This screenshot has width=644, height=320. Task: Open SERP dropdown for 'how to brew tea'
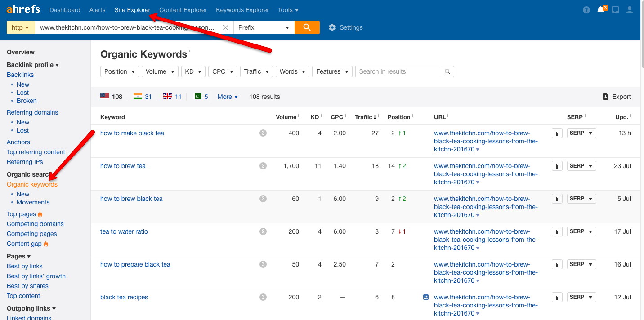coord(581,166)
